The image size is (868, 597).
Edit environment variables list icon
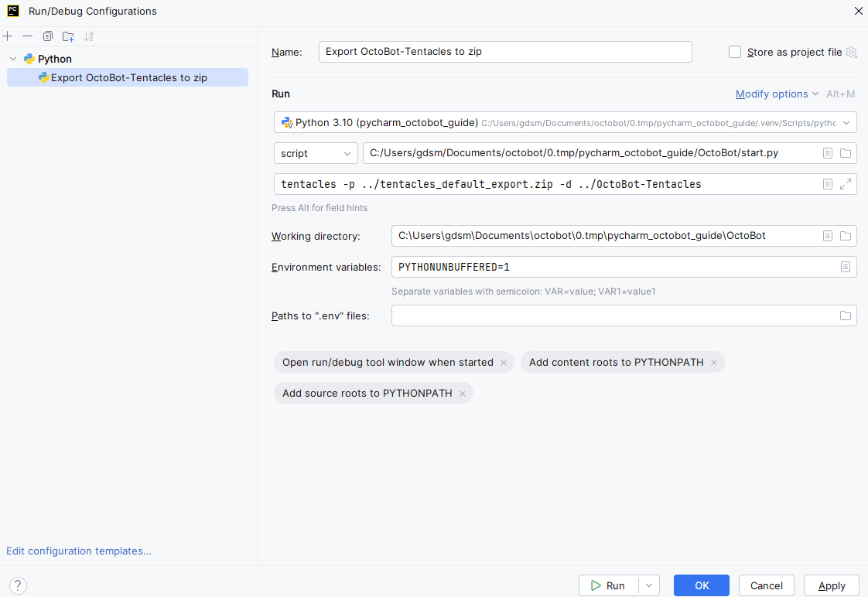846,267
